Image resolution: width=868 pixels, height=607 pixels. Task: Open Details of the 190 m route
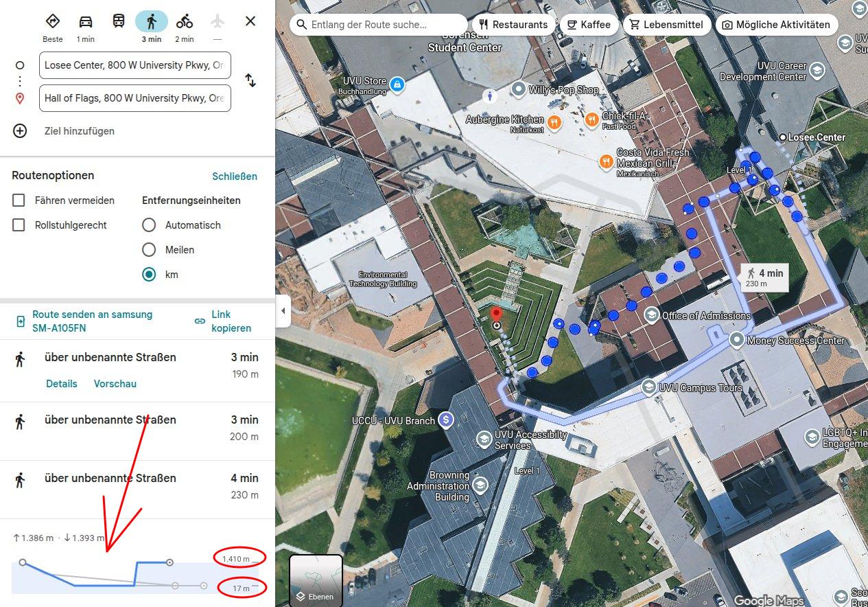(x=62, y=384)
